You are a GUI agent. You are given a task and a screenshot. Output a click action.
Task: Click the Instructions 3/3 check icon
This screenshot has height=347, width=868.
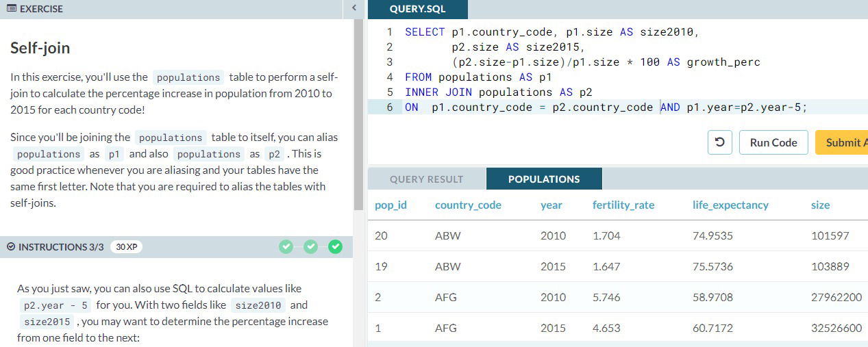[11, 246]
